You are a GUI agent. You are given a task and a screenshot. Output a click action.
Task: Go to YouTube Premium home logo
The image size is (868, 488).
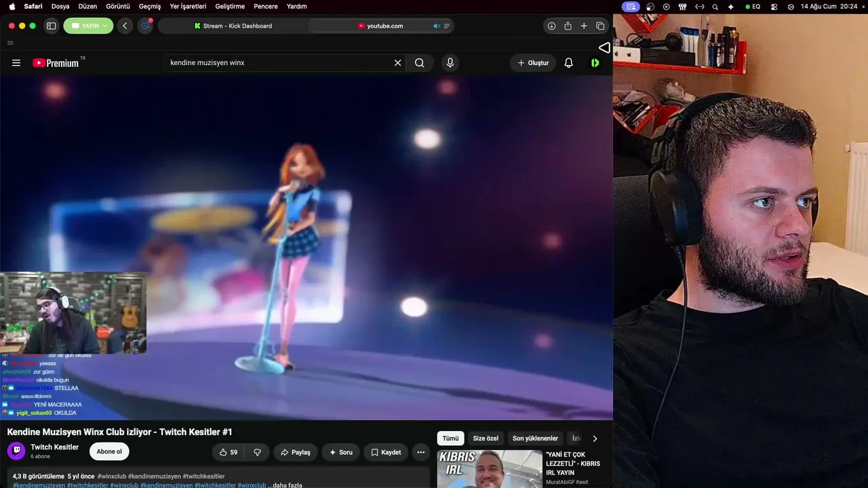56,63
